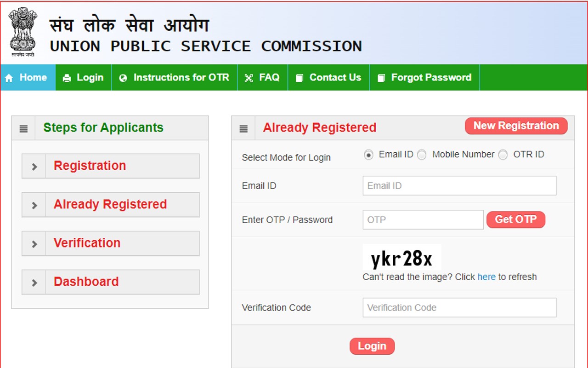
Task: Select Email ID login mode radio
Action: point(368,155)
